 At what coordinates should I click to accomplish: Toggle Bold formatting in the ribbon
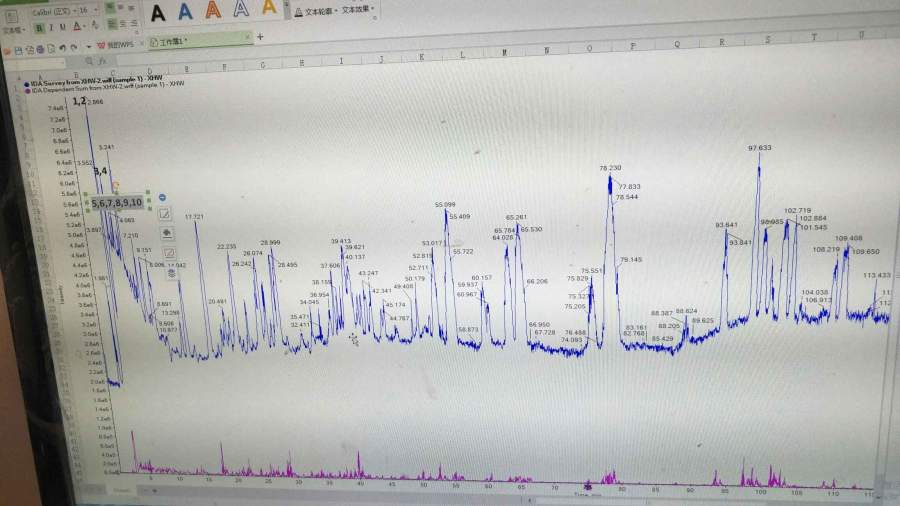[39, 28]
